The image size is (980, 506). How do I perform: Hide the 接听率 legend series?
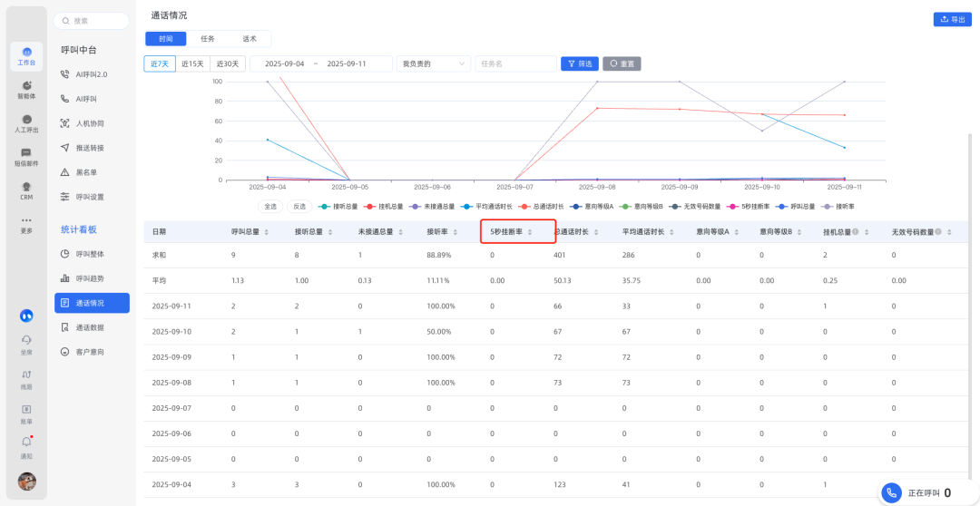[x=839, y=206]
